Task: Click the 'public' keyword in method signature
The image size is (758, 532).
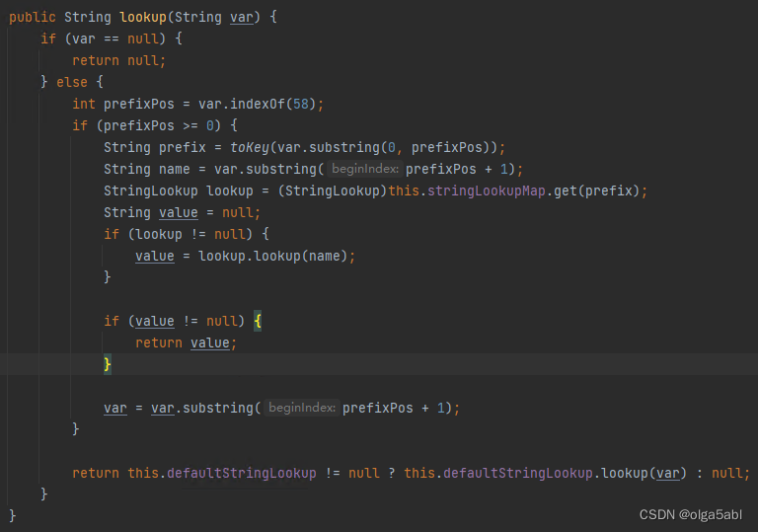Action: [33, 18]
